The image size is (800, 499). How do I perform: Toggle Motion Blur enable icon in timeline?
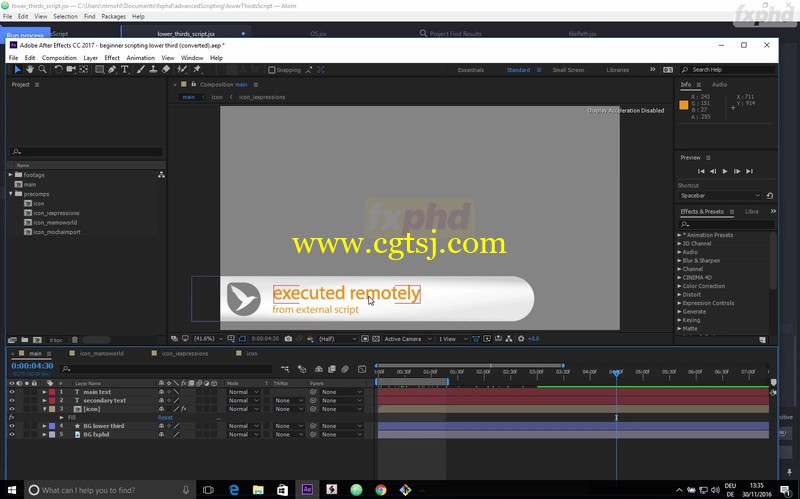pyautogui.click(x=345, y=369)
